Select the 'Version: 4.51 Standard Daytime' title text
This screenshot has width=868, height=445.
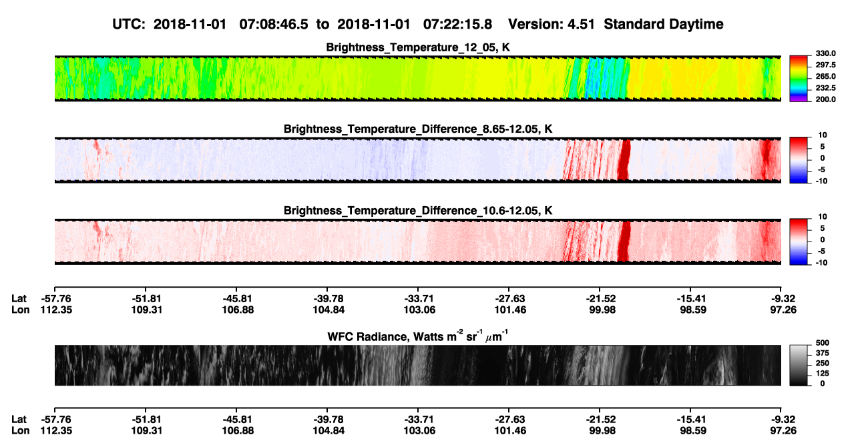coord(616,24)
